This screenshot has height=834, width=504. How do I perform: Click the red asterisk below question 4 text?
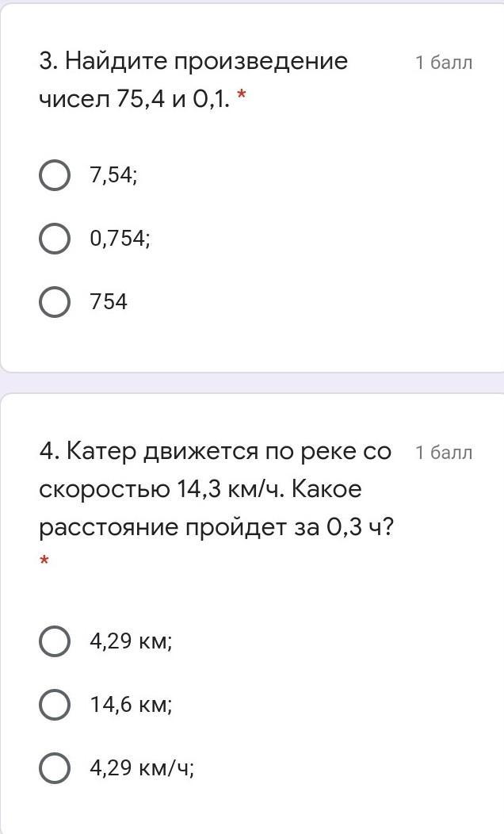click(x=44, y=562)
